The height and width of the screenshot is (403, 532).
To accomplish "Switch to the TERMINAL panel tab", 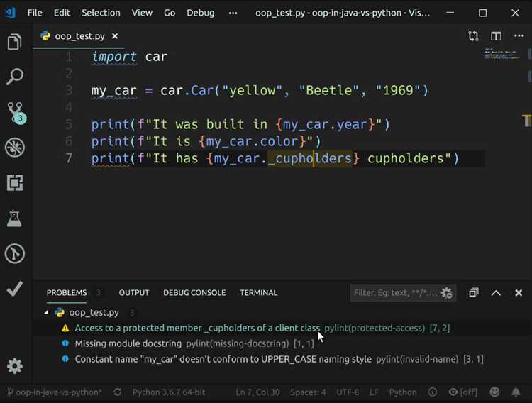I will pos(258,292).
